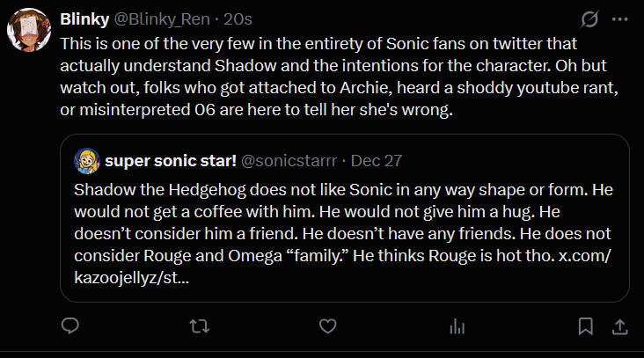644x358 pixels.
Task: Repost Blinky's post
Action: [x=199, y=326]
